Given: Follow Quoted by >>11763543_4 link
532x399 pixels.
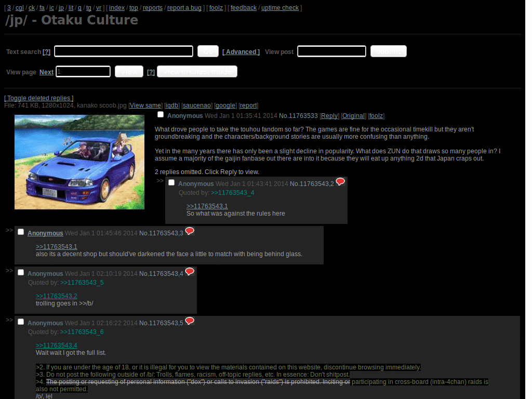Looking at the screenshot, I should pyautogui.click(x=232, y=193).
